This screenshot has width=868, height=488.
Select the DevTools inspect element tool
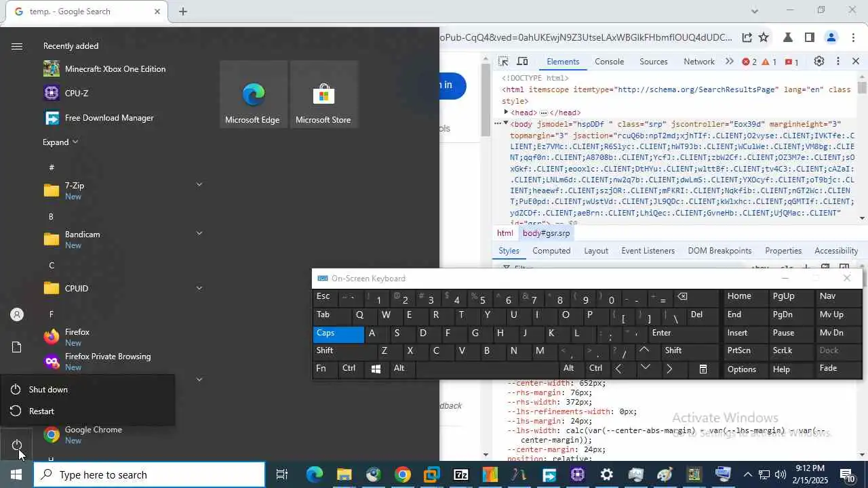pyautogui.click(x=503, y=62)
